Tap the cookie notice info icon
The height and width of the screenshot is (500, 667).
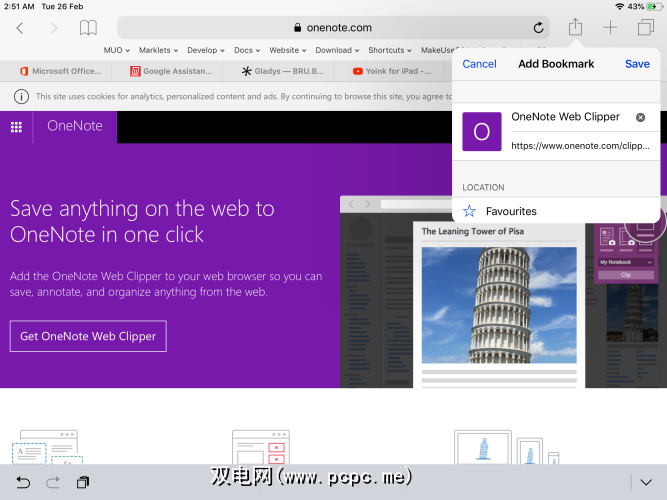21,97
